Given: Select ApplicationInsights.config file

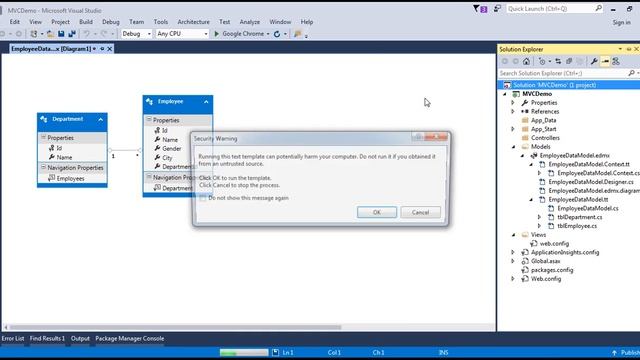Looking at the screenshot, I should (565, 253).
